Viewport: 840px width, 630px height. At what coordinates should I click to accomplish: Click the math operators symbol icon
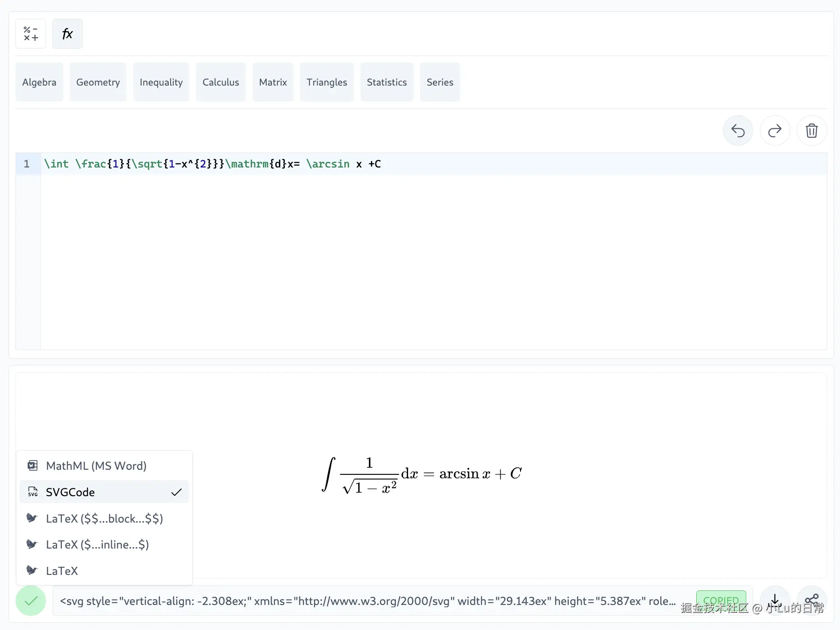(30, 34)
